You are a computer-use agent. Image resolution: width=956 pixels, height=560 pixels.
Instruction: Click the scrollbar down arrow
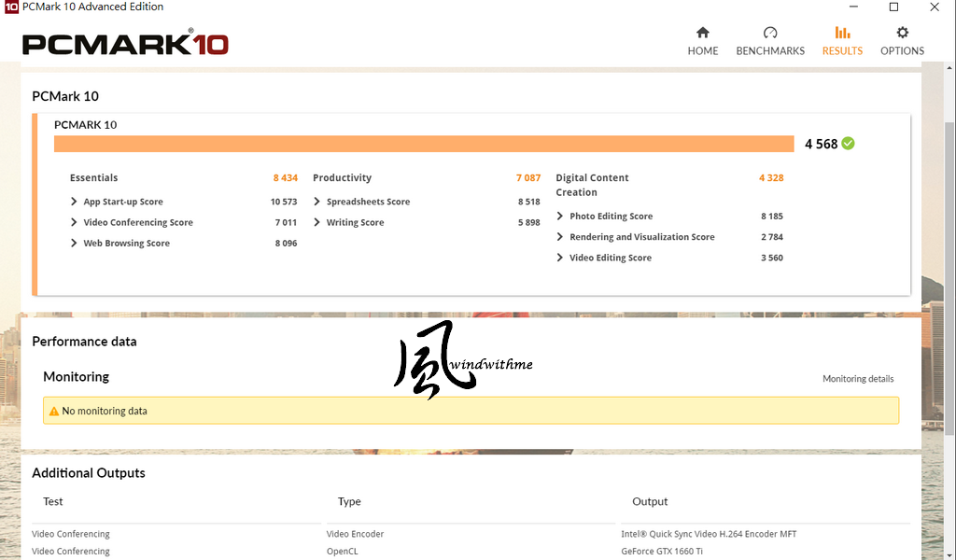coord(949,554)
